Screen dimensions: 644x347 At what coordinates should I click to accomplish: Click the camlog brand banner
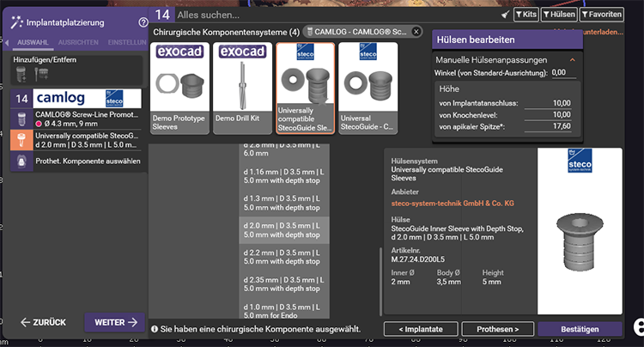[x=87, y=99]
